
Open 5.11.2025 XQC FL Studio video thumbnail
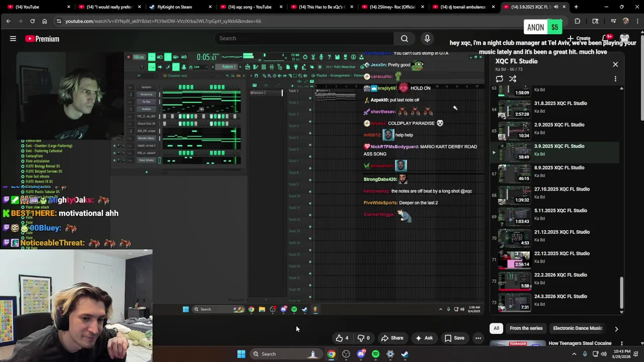tap(515, 217)
